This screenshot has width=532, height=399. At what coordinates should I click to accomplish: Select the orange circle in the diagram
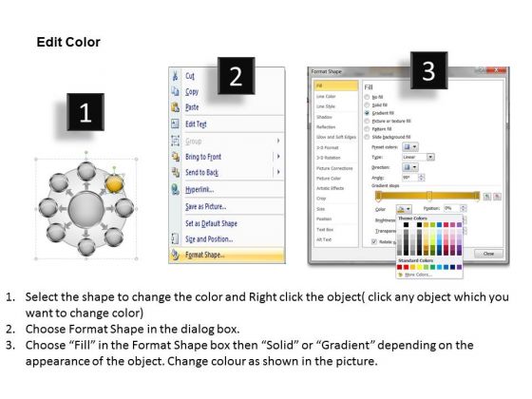tap(114, 182)
